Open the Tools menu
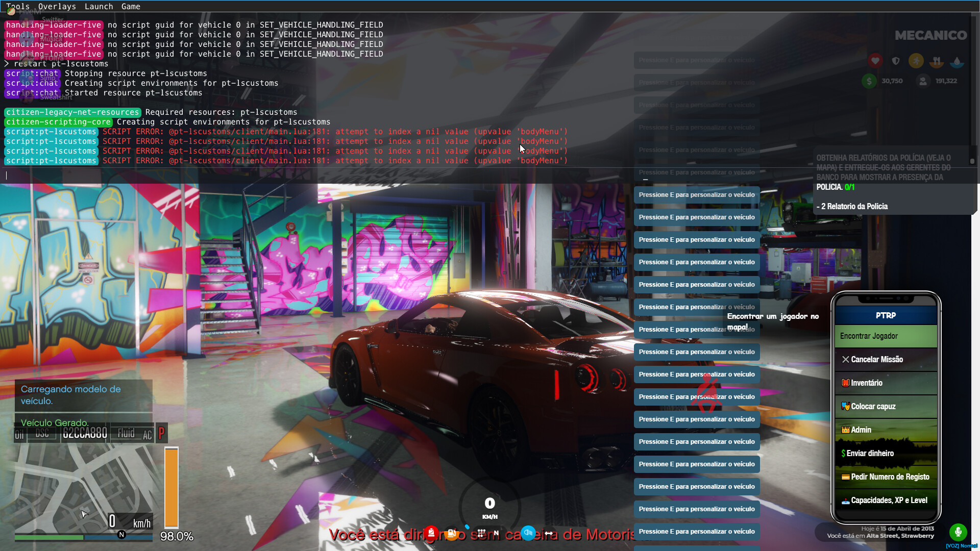Image resolution: width=980 pixels, height=551 pixels. click(x=18, y=7)
